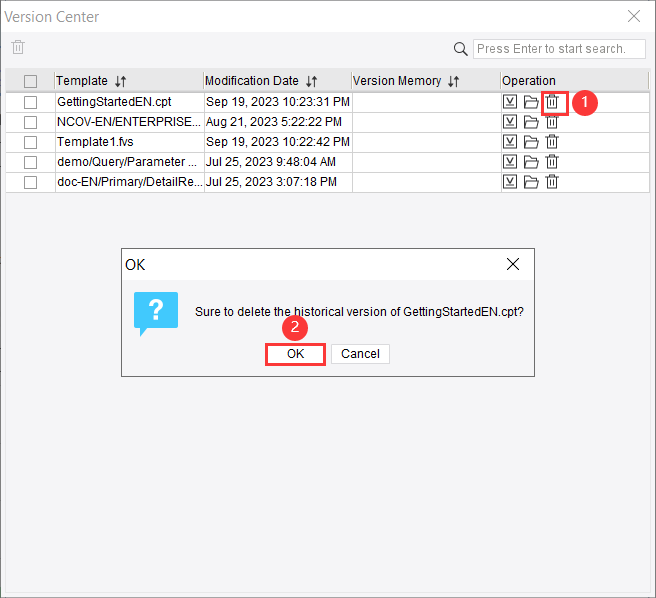
Task: Check the doc-EN/Primary/DetailRe row checkbox
Action: coord(30,182)
